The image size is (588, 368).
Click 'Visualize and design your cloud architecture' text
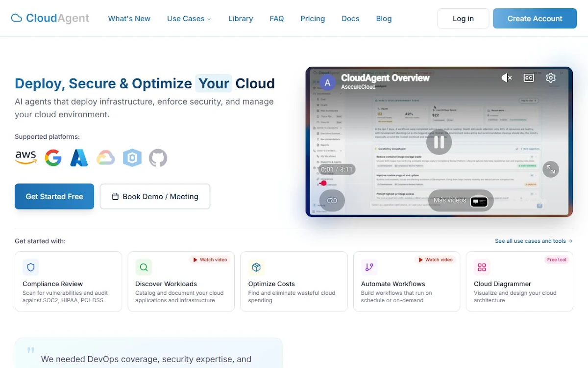coord(515,296)
